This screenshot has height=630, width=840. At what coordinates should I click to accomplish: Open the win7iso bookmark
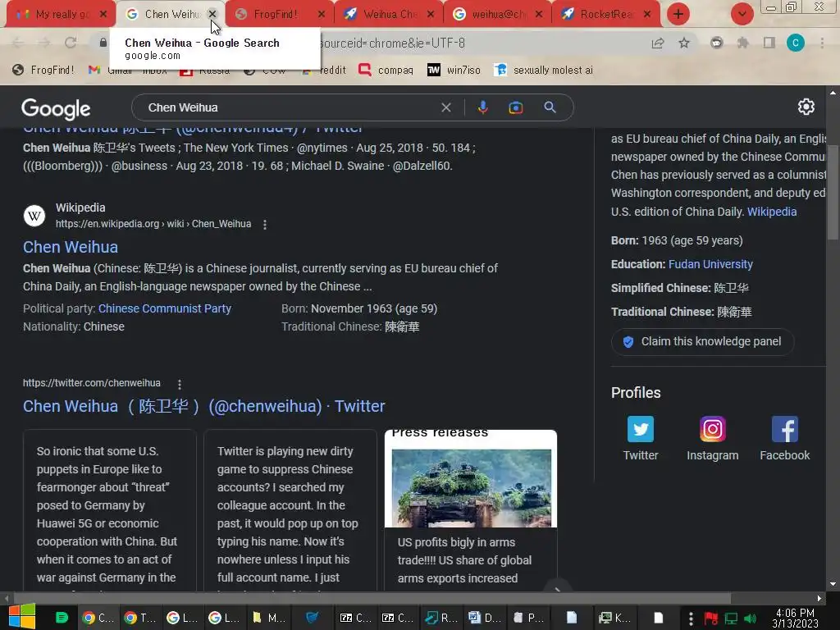click(x=454, y=70)
